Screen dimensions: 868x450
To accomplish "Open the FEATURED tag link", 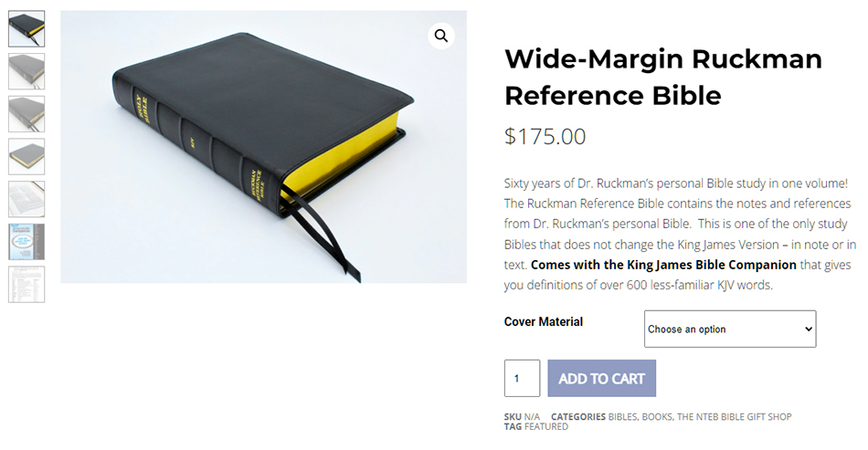I will click(546, 427).
